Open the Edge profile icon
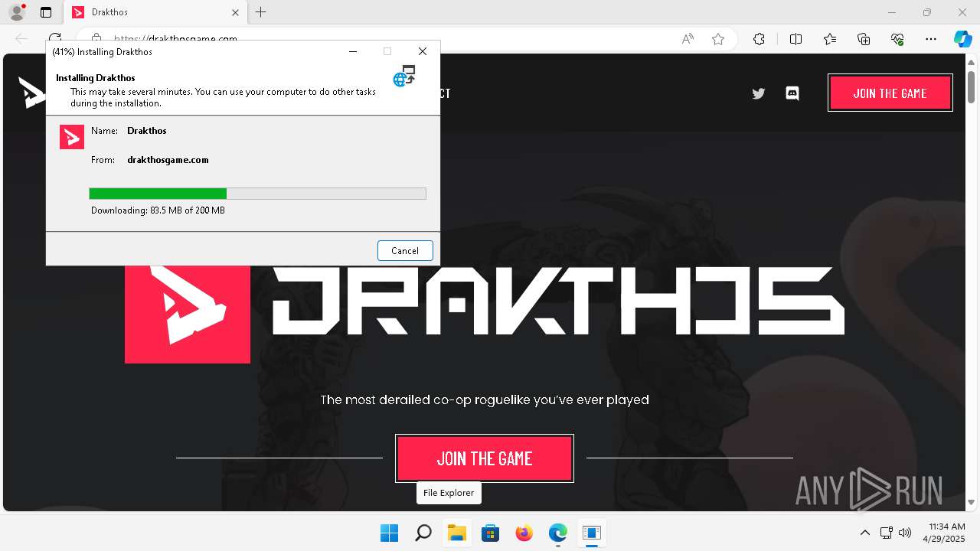980x551 pixels. coord(16,12)
